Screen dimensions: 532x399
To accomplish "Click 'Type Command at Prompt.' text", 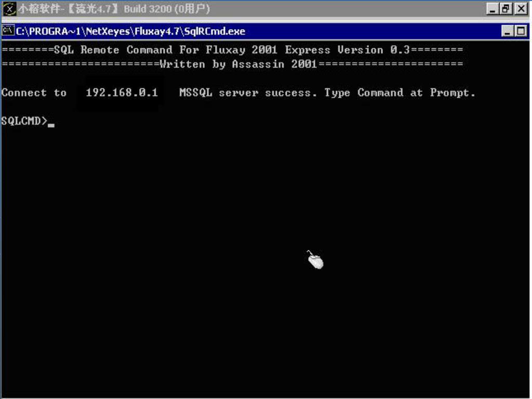I will coord(400,92).
